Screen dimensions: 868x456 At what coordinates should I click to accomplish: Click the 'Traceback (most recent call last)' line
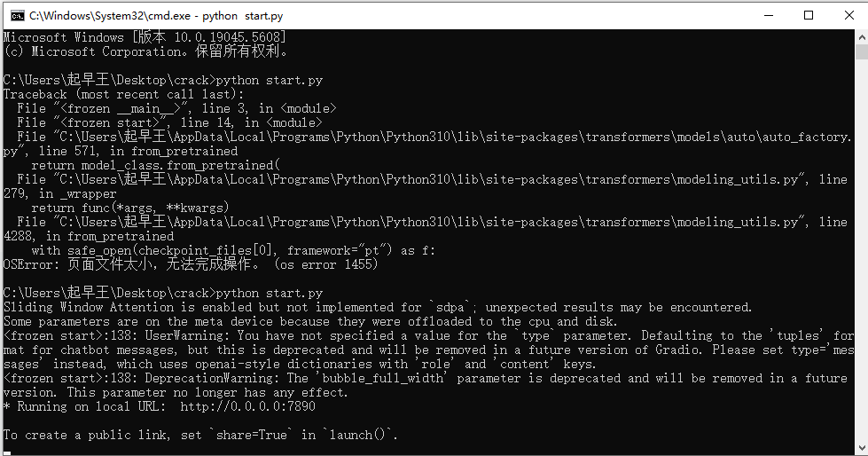123,94
